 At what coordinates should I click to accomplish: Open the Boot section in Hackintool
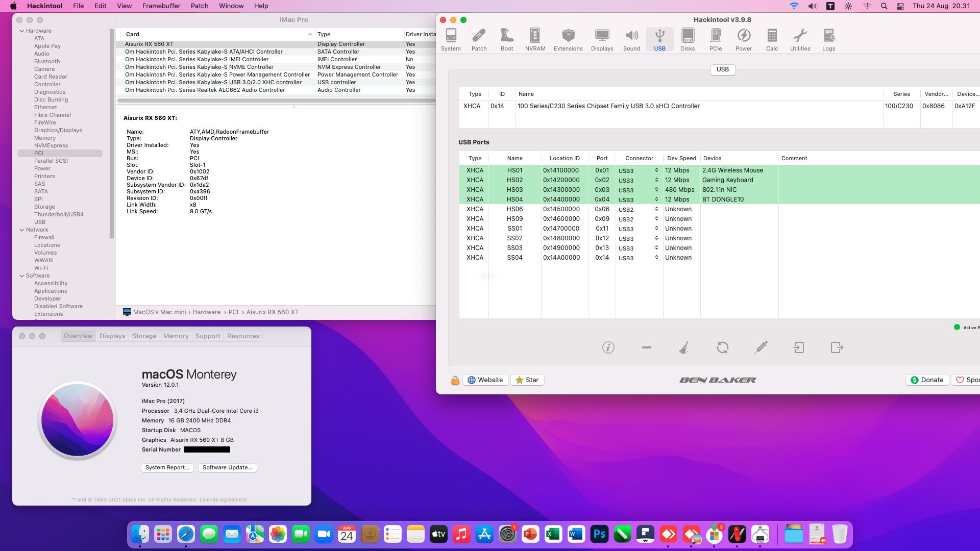(507, 40)
